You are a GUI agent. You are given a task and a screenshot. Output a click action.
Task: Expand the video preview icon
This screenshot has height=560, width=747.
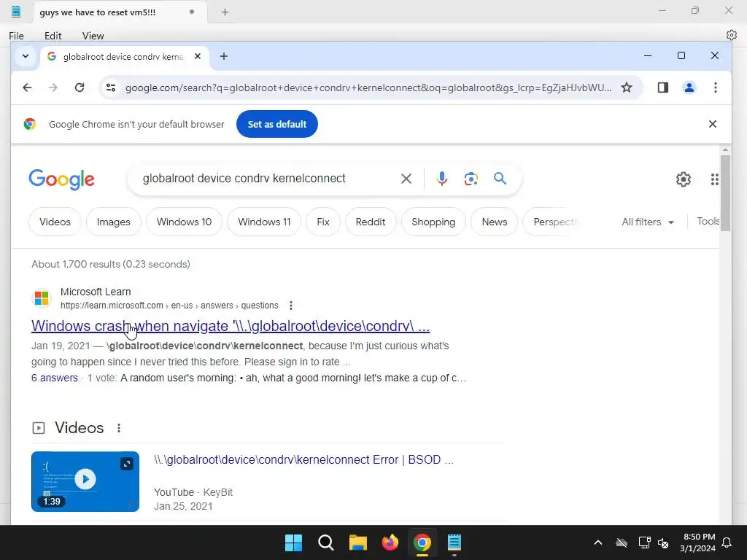click(127, 463)
